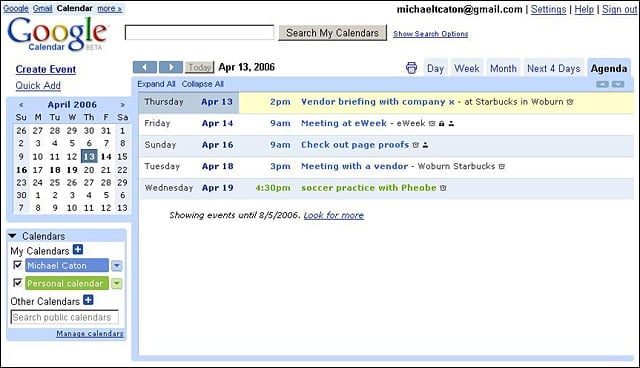
Task: Click the agenda scroll-up arrow icon
Action: tap(602, 84)
